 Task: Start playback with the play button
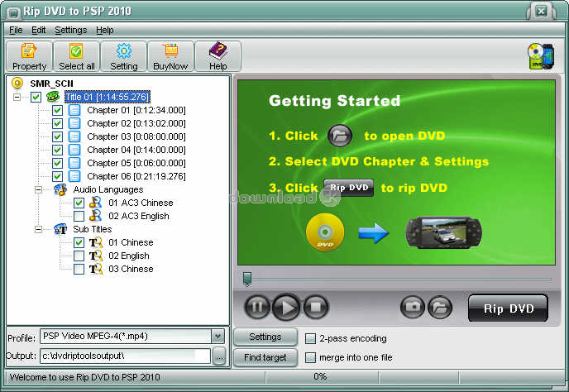(x=286, y=307)
